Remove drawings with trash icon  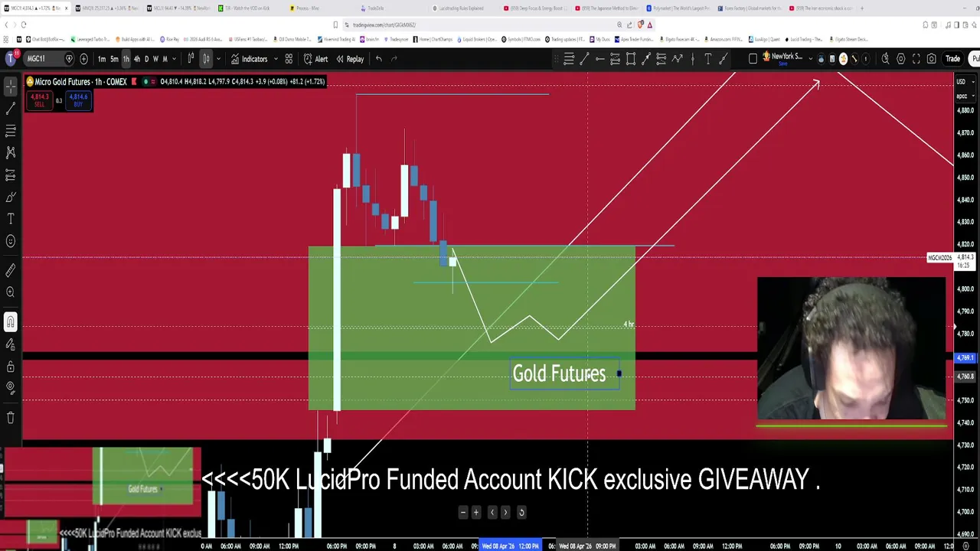pyautogui.click(x=11, y=418)
